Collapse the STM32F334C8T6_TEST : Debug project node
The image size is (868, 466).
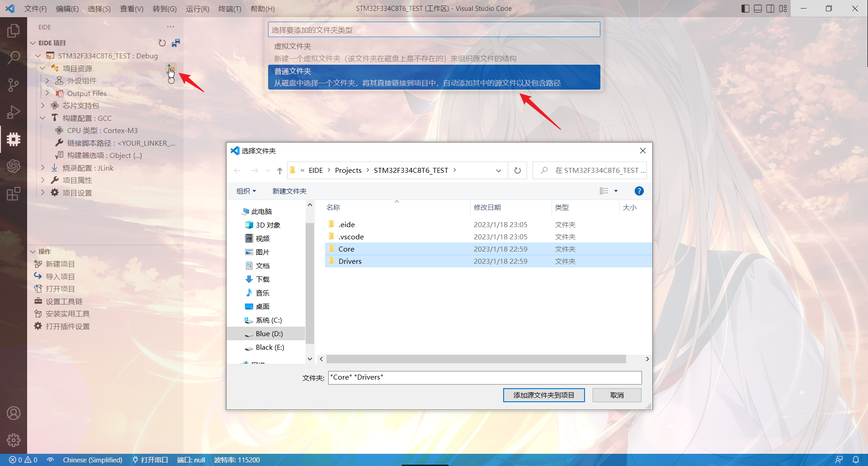(38, 56)
